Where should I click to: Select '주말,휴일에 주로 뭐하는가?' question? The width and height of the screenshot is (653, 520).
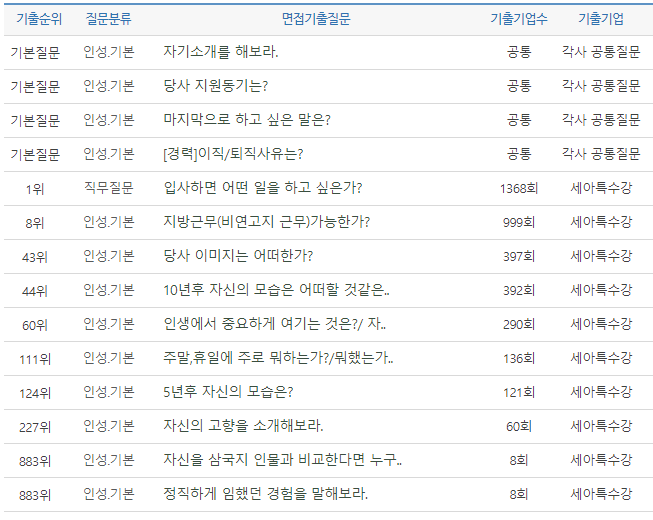278,358
